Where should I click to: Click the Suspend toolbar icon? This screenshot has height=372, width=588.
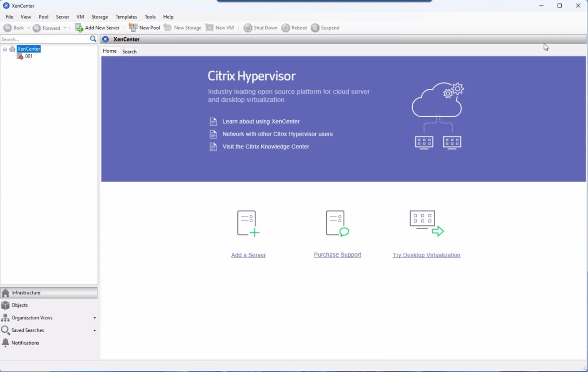315,27
